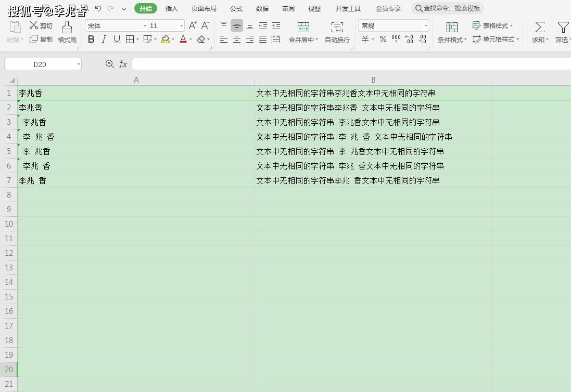The image size is (571, 392).
Task: Toggle Auto Wrap (自动换行)
Action: 337,32
